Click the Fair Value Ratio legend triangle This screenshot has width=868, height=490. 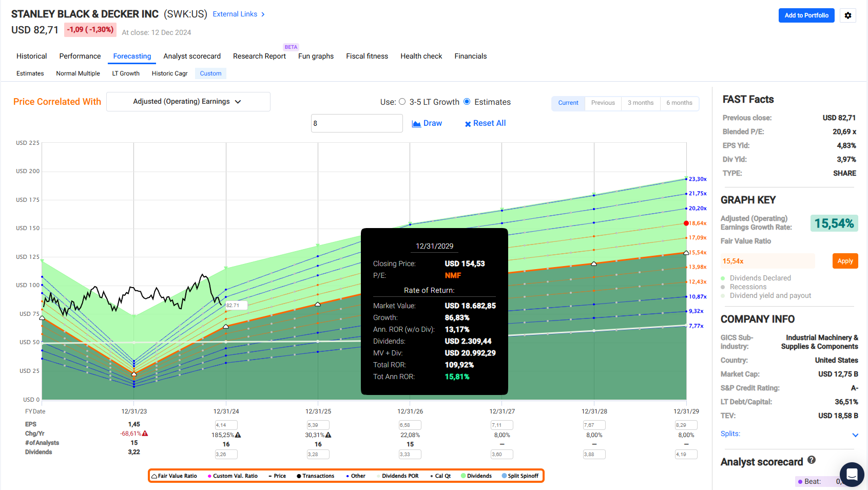(x=154, y=476)
